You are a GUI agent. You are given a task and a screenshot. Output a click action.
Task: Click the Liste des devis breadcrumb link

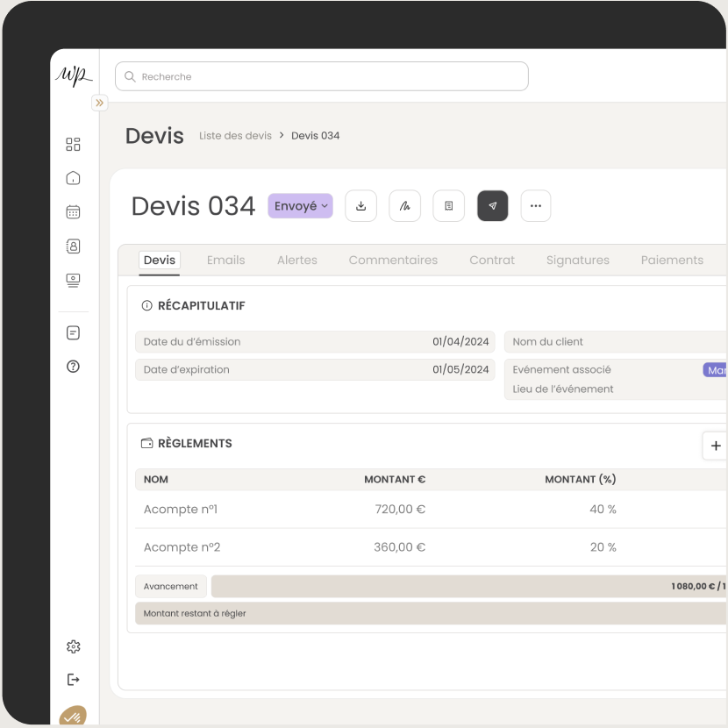coord(235,136)
